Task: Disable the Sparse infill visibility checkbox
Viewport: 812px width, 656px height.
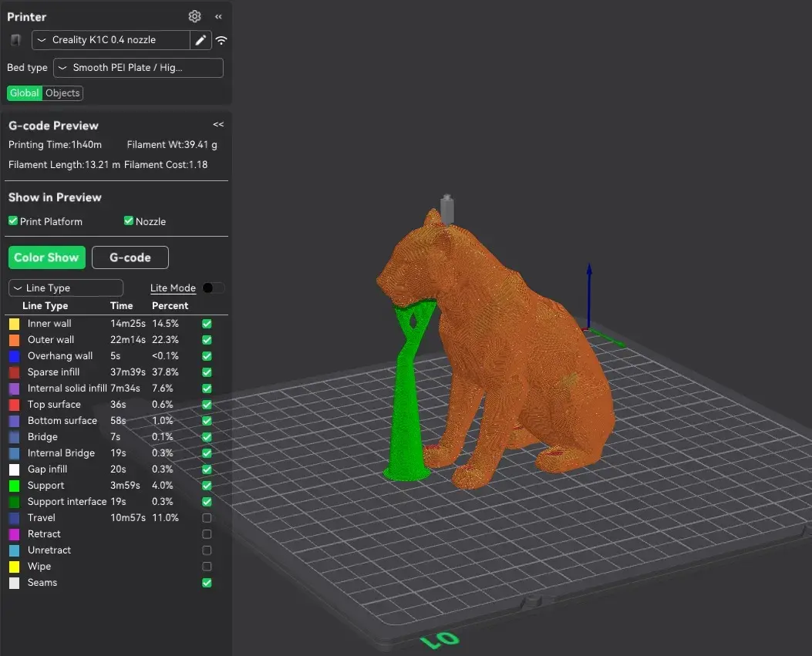Action: [206, 372]
